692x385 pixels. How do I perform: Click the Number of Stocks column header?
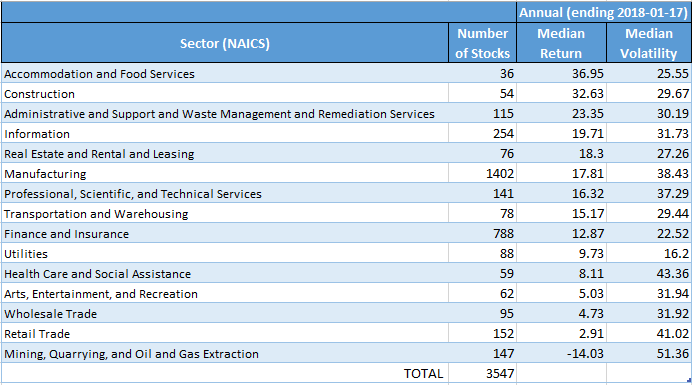click(482, 43)
